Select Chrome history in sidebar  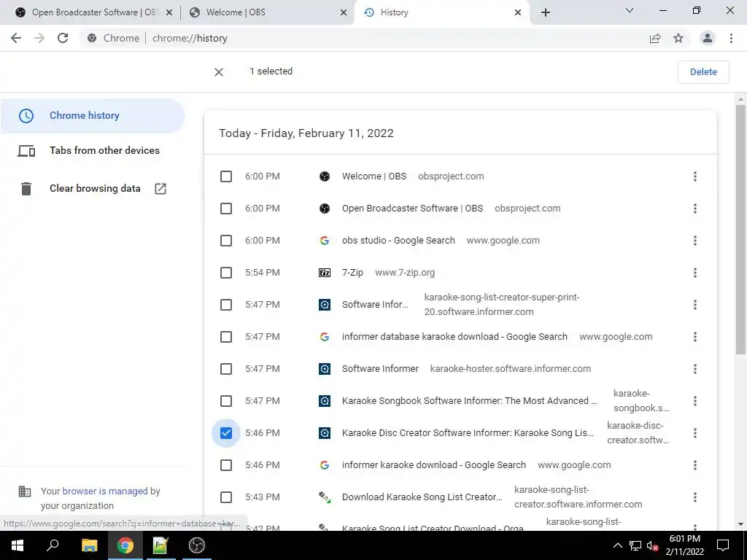click(x=93, y=116)
